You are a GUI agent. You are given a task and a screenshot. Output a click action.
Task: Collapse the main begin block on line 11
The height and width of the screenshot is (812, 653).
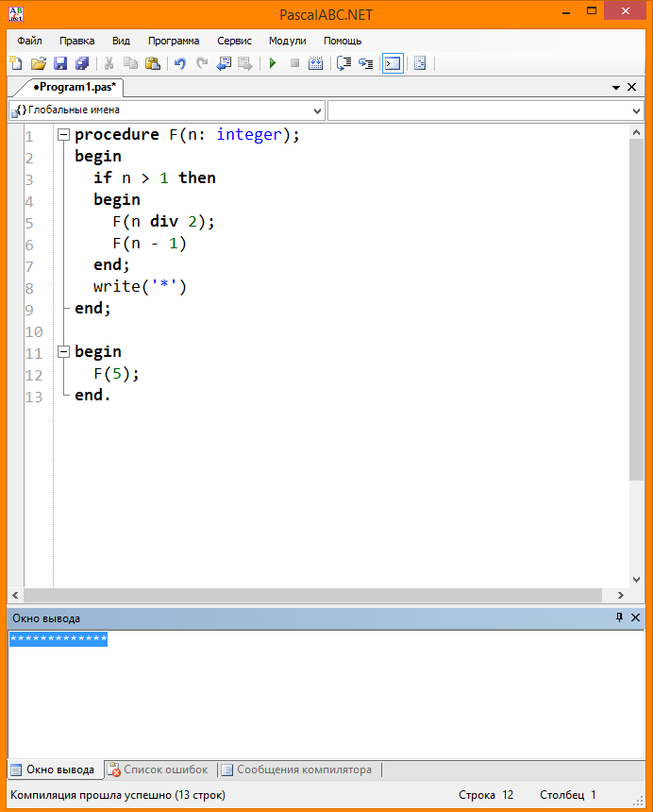(63, 352)
